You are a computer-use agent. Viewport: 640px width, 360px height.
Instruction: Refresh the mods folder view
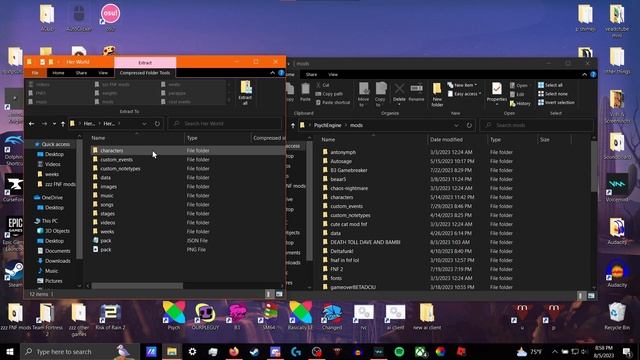coord(469,125)
